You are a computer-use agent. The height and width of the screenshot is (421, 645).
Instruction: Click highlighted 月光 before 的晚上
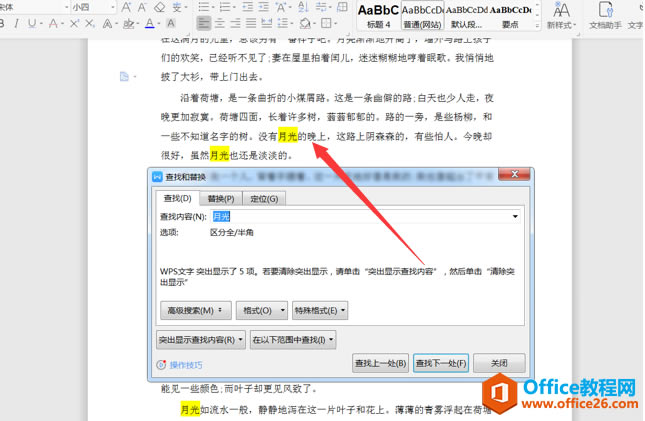tap(288, 136)
